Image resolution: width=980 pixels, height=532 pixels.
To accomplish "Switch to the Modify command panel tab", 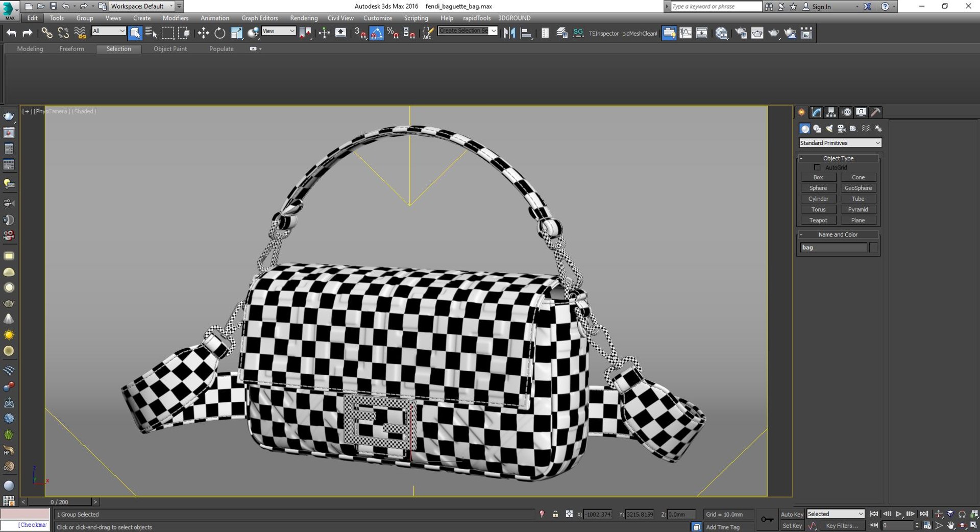I will [817, 112].
